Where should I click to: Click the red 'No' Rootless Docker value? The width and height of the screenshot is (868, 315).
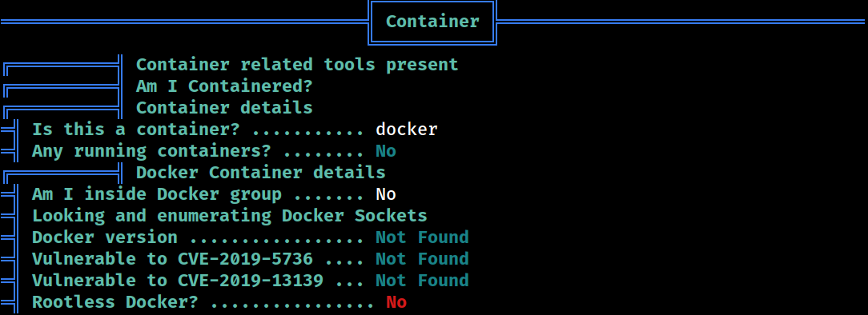pos(396,302)
